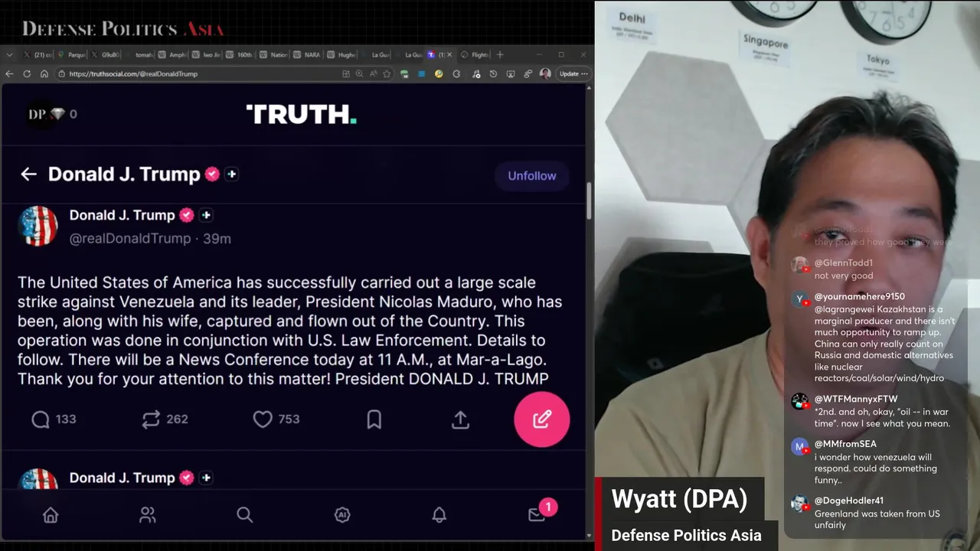Switch to the G9uB0 X tab
The image size is (980, 551).
coord(106,54)
